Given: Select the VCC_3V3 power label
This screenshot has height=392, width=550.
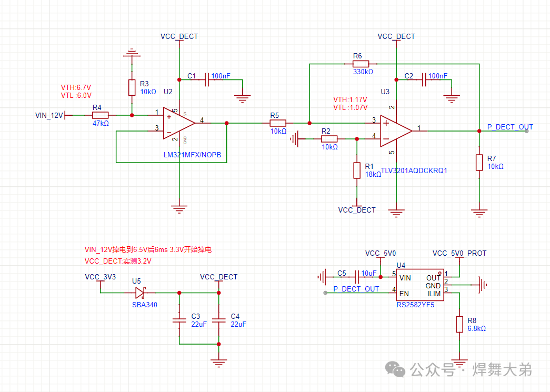Looking at the screenshot, I should [x=101, y=277].
